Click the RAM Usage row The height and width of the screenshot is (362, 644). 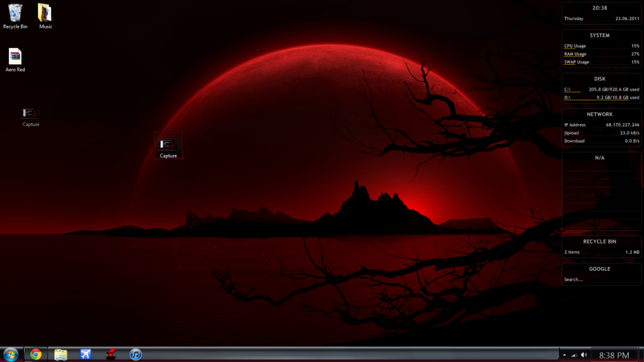601,54
